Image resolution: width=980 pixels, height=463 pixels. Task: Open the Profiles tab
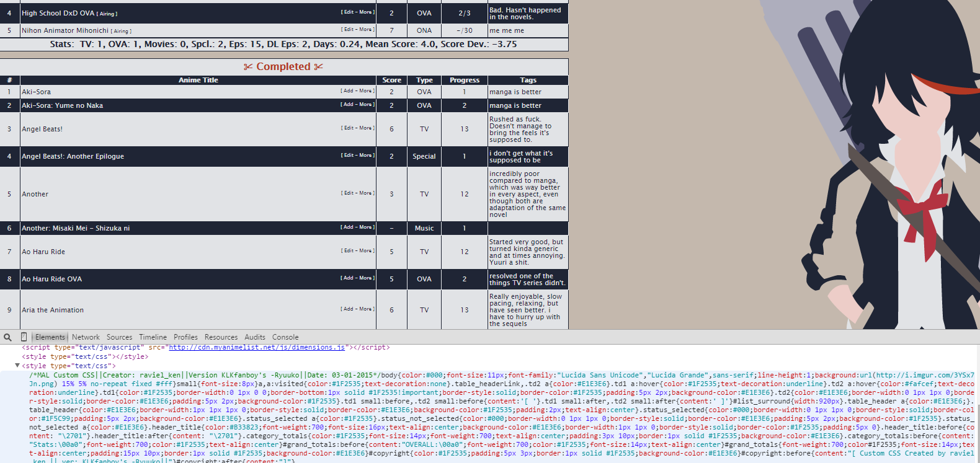pyautogui.click(x=185, y=337)
